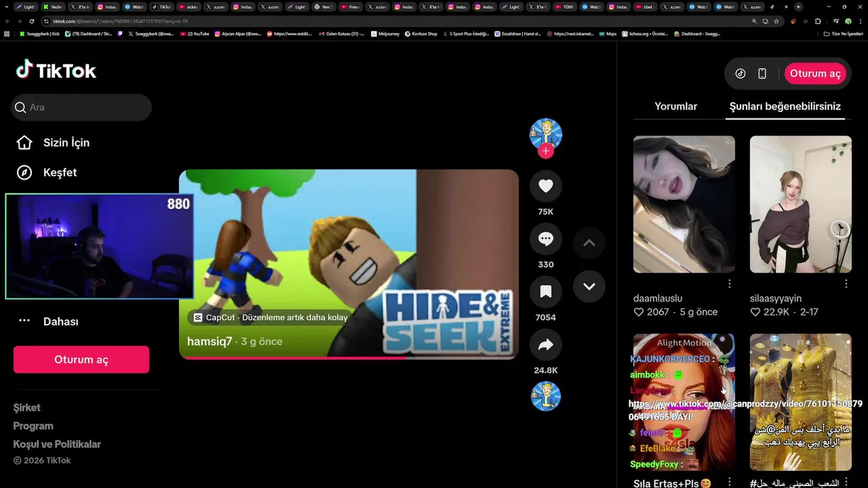Seek using the red video progress bar
The height and width of the screenshot is (488, 868).
click(x=349, y=357)
